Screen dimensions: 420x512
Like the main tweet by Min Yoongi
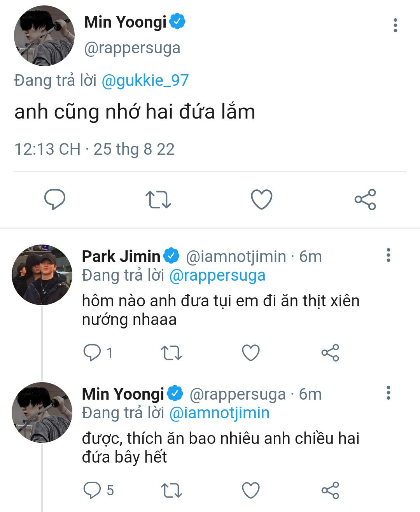261,199
